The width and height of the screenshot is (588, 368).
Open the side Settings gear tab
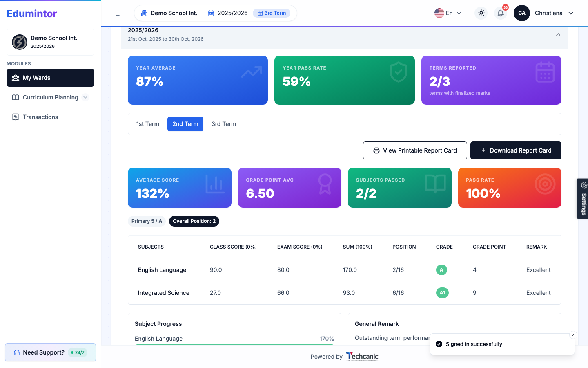[x=583, y=199]
